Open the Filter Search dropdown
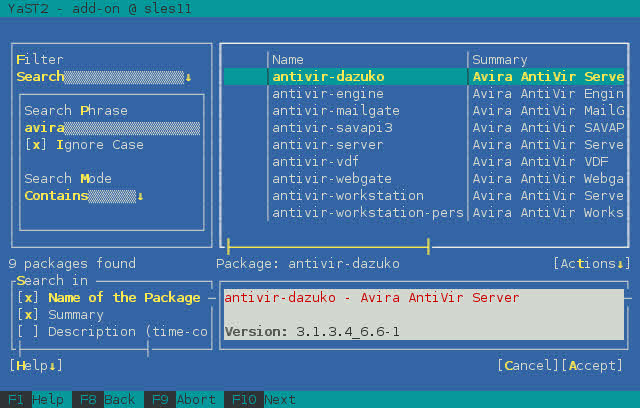The image size is (640, 408). 104,77
